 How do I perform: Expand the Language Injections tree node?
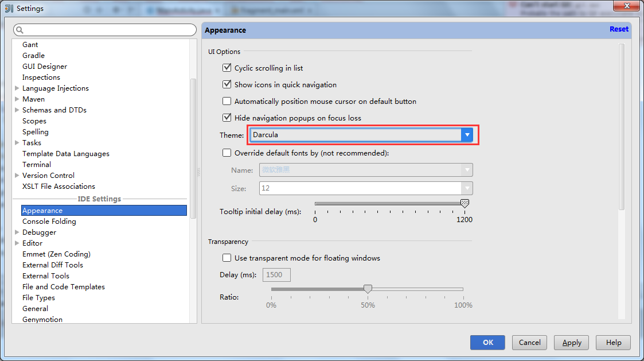(x=17, y=88)
